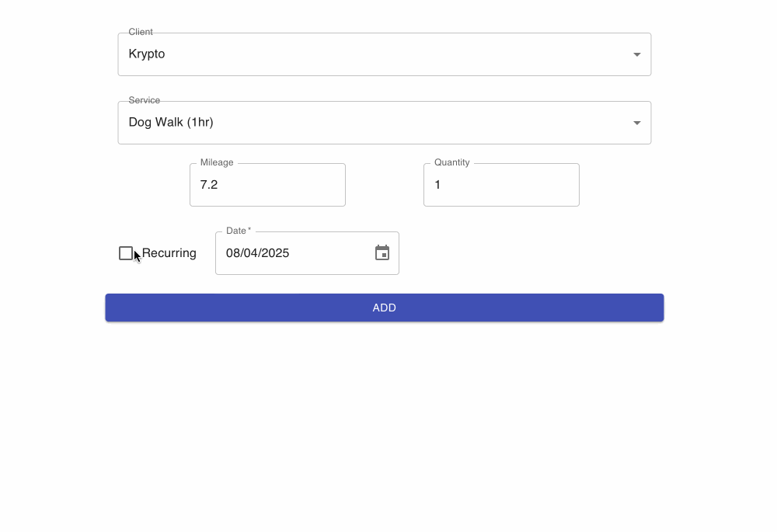
Task: Open the calendar picker icon
Action: [x=382, y=252]
